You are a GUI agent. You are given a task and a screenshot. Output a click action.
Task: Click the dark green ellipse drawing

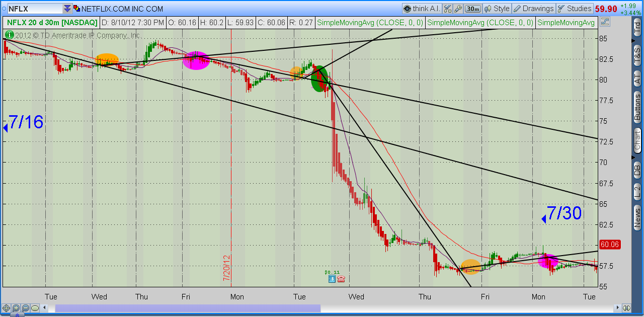tap(319, 78)
